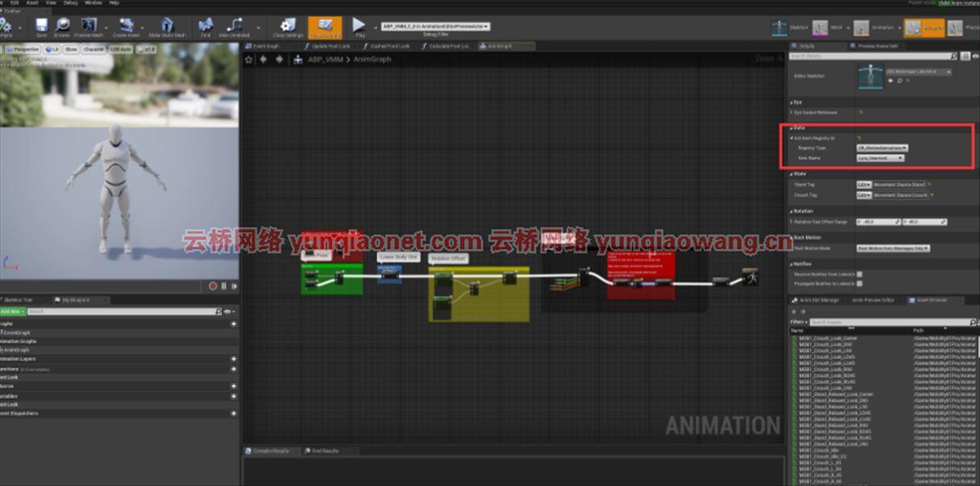Click the viewport Show button
The image size is (980, 486).
tap(71, 49)
